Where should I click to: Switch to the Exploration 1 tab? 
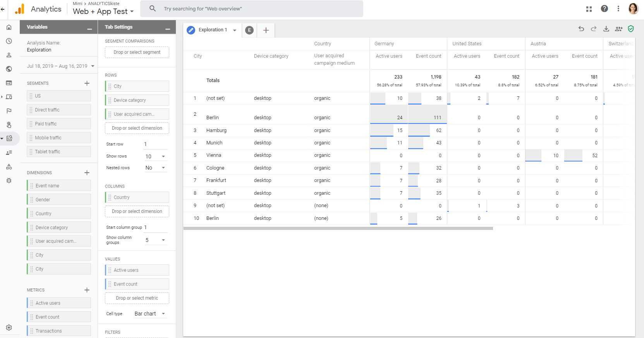pos(212,30)
